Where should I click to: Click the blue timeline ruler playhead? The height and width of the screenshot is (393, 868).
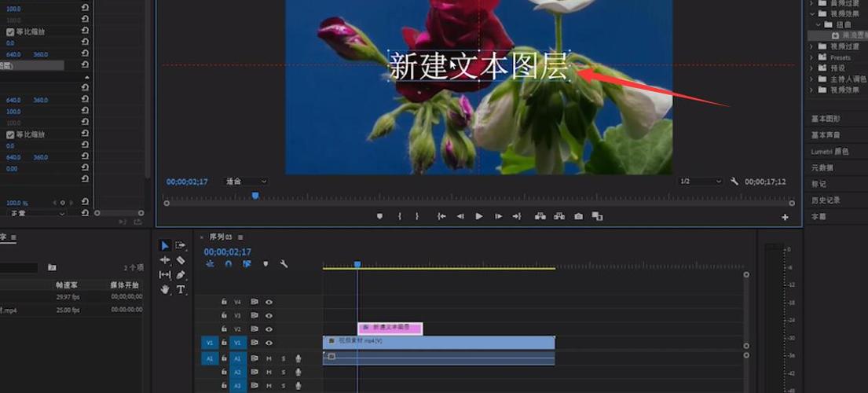357,265
